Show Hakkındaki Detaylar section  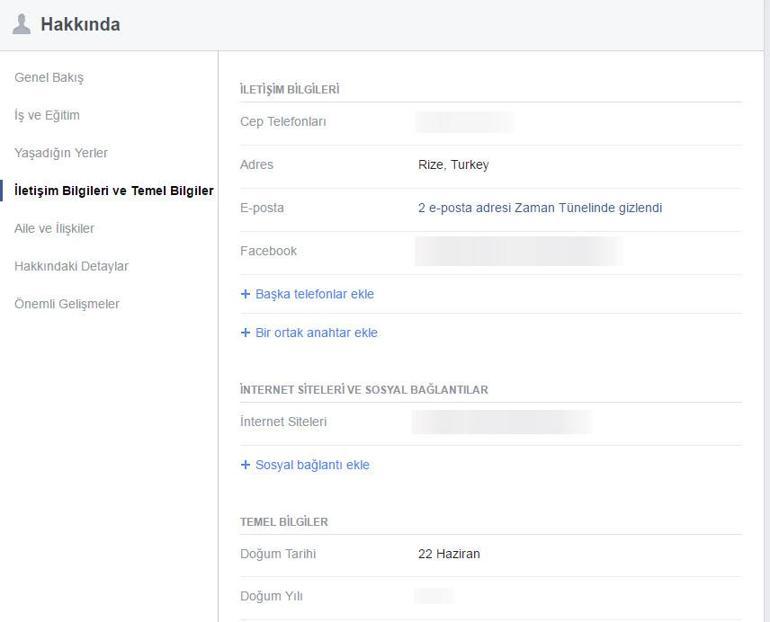point(71,266)
